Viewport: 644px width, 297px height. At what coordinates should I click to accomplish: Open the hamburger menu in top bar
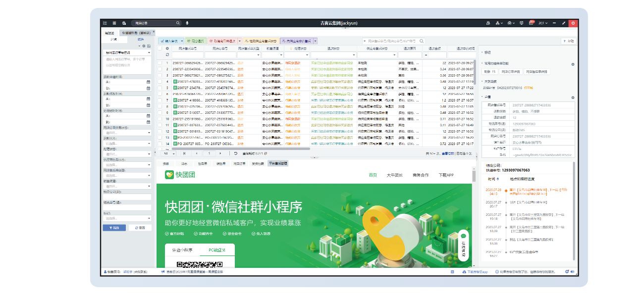[105, 23]
